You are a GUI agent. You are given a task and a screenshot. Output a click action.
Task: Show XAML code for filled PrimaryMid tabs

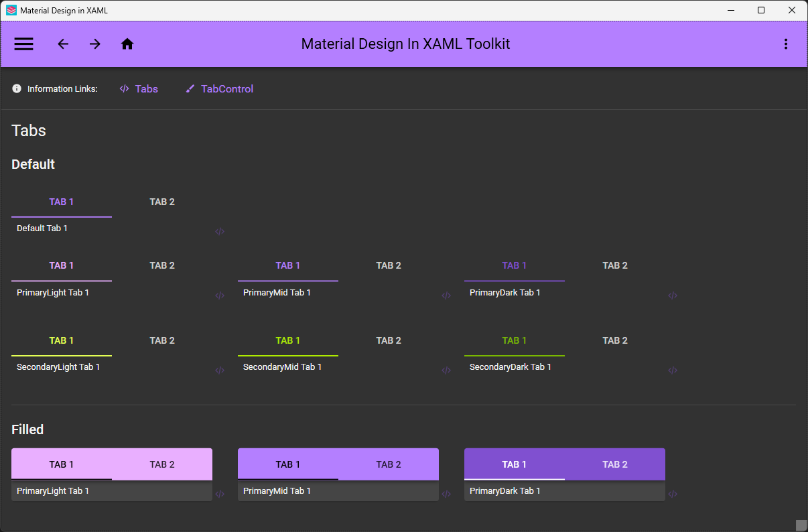446,494
